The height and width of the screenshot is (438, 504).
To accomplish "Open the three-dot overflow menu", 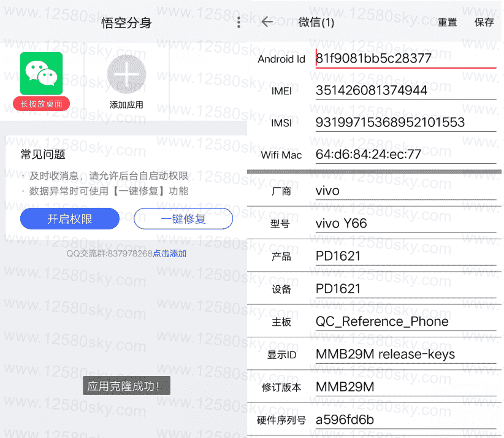I will (239, 22).
